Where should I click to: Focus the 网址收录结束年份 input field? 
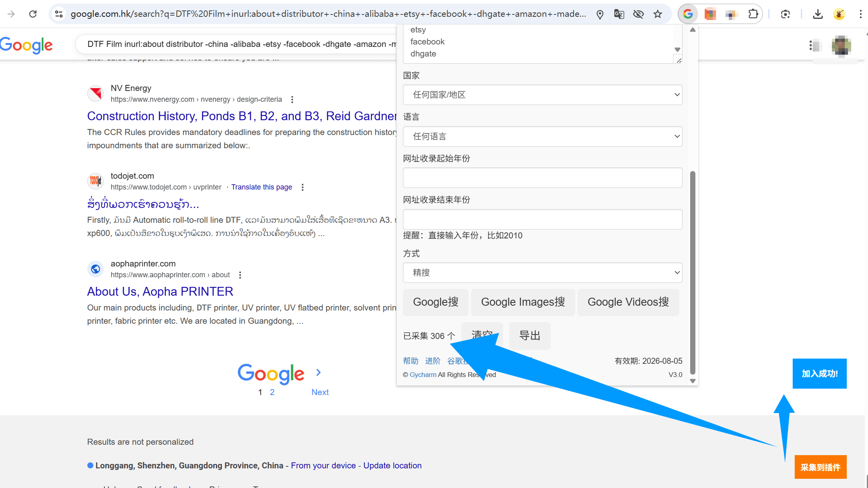542,220
